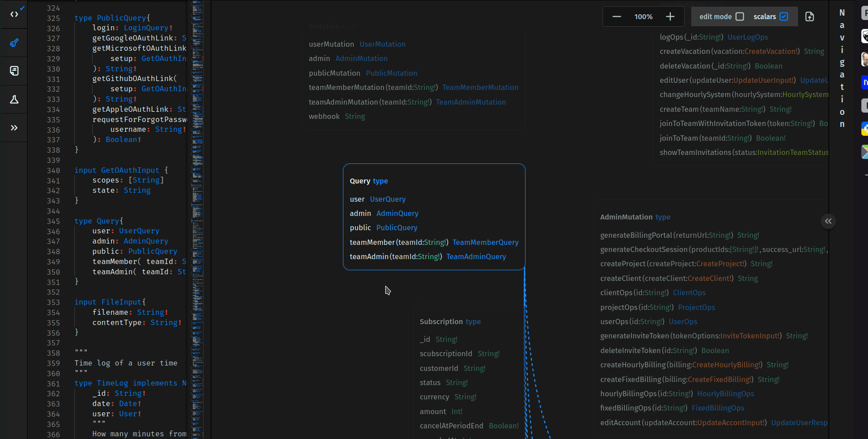Expand the sidebar with the double-chevron icon
Screen dimensions: 868x439
pyautogui.click(x=14, y=128)
